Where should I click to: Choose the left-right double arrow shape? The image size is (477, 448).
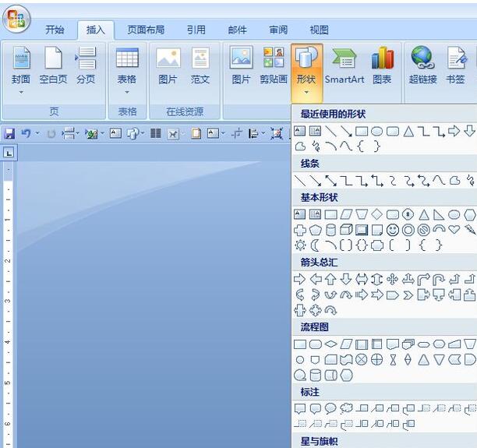[x=362, y=279]
